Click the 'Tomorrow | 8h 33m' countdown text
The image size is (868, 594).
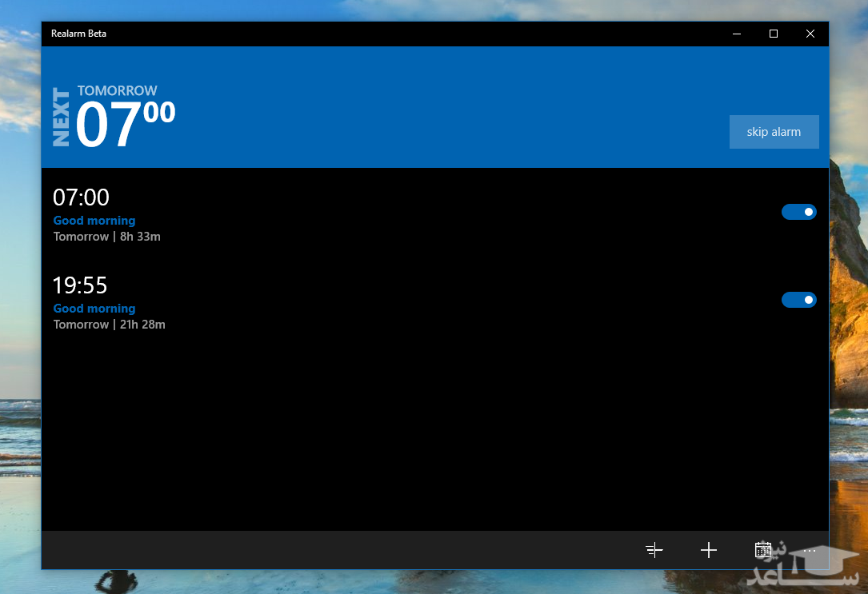point(107,237)
